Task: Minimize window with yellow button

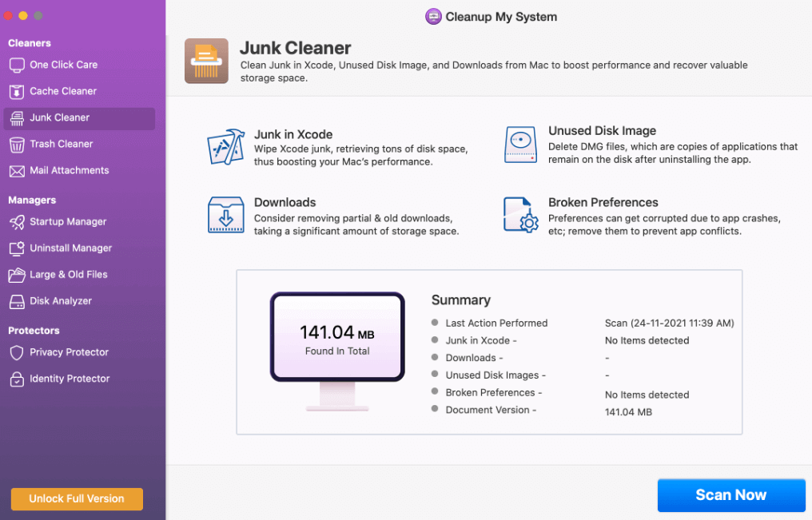Action: (x=23, y=15)
